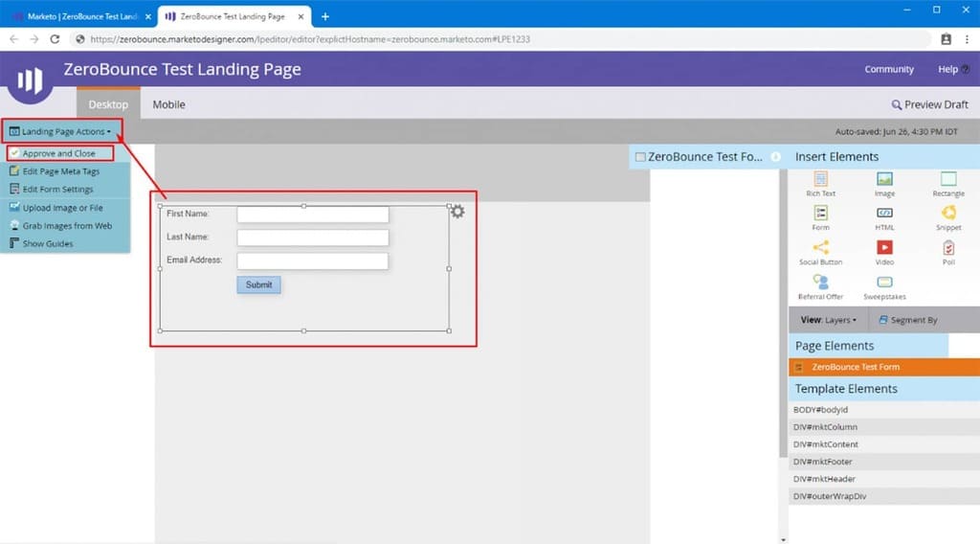
Task: Choose Edit Page Meta Tags
Action: pos(61,170)
